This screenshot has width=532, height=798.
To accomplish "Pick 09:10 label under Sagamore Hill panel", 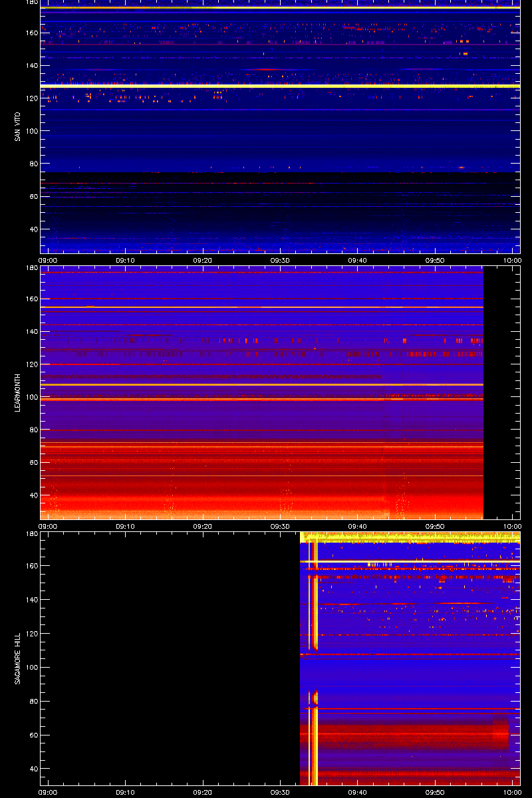I will 125,792.
